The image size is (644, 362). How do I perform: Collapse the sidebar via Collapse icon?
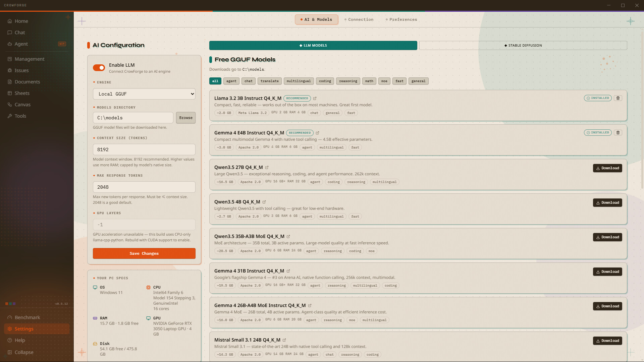point(10,352)
